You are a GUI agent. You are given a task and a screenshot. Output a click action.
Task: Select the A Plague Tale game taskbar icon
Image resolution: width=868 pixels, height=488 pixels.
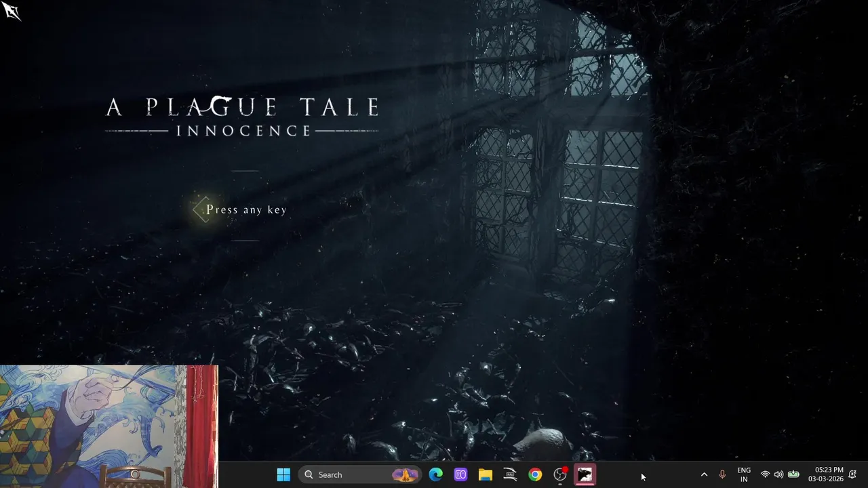click(x=585, y=474)
